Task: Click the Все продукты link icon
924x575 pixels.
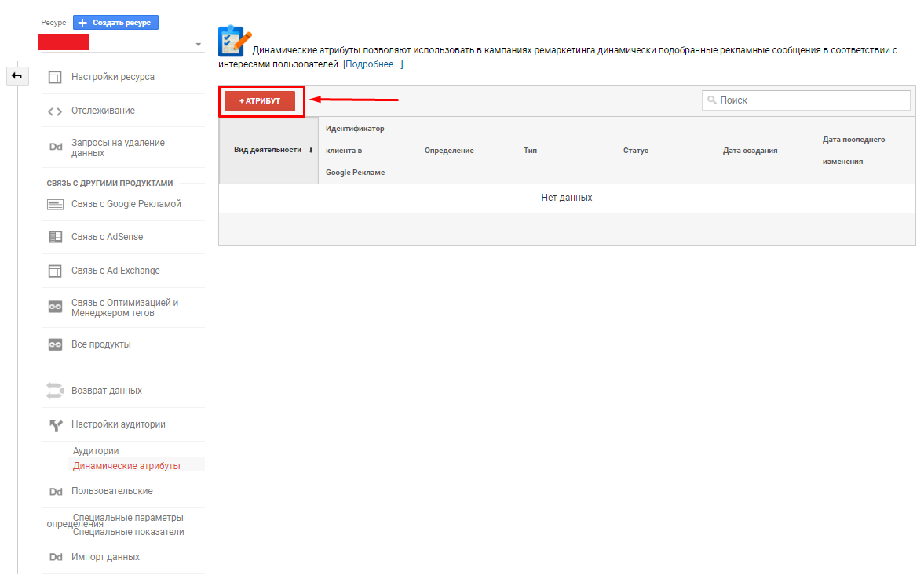Action: 56,344
